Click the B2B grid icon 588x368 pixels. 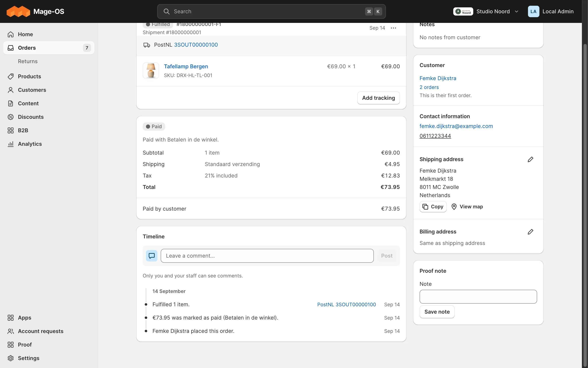point(10,130)
